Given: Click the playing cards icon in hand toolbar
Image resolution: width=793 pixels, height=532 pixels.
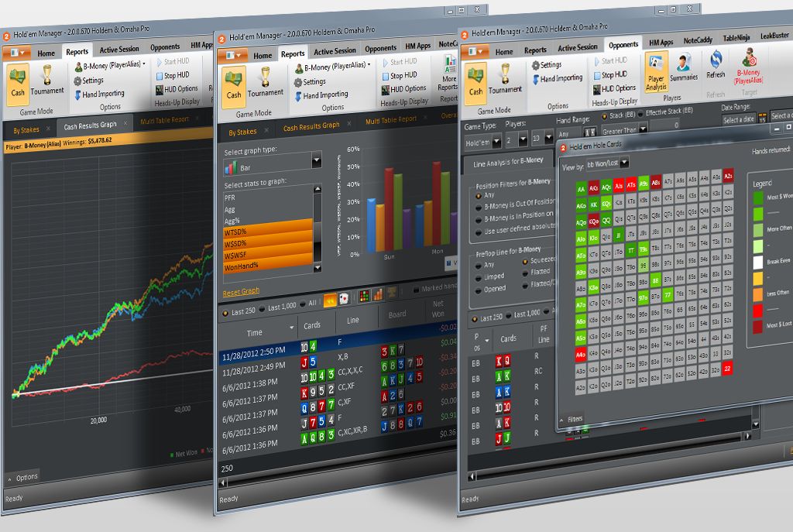Looking at the screenshot, I should (x=344, y=299).
